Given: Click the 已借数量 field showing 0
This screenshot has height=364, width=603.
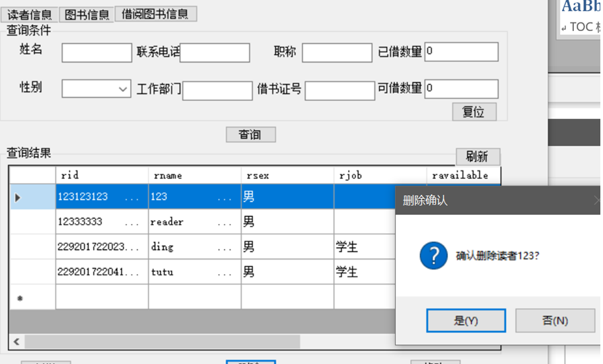Looking at the screenshot, I should coord(462,52).
